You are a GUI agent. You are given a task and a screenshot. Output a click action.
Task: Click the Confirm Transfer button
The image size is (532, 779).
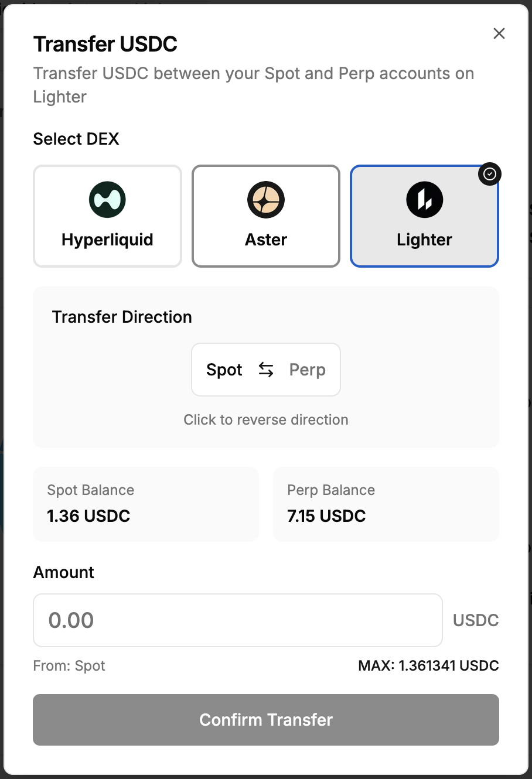(266, 720)
